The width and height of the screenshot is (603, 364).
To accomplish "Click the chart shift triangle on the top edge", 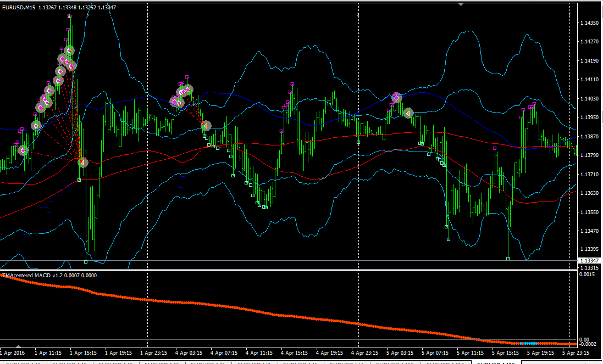I will [461, 4].
